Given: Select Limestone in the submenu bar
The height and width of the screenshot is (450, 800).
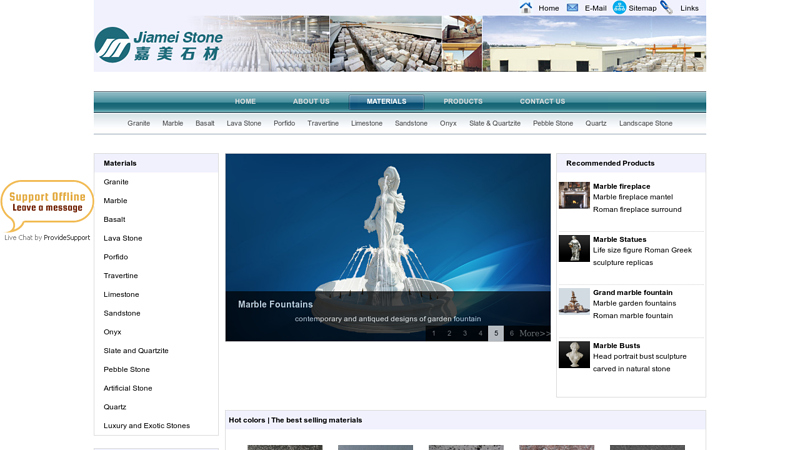Looking at the screenshot, I should tap(366, 123).
